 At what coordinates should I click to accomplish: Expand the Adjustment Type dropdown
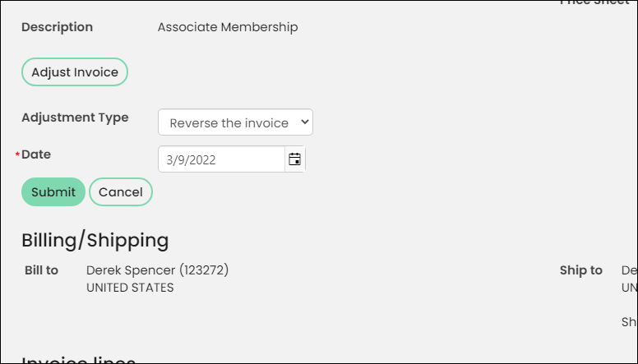235,122
